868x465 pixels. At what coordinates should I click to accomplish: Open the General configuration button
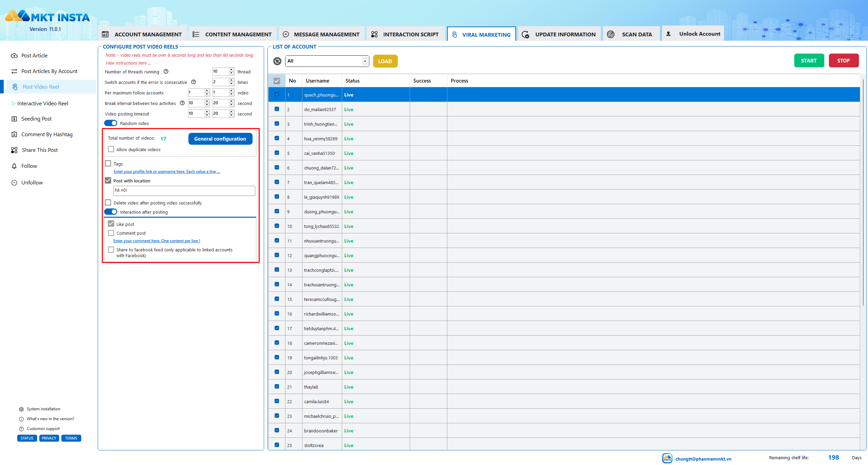(220, 139)
